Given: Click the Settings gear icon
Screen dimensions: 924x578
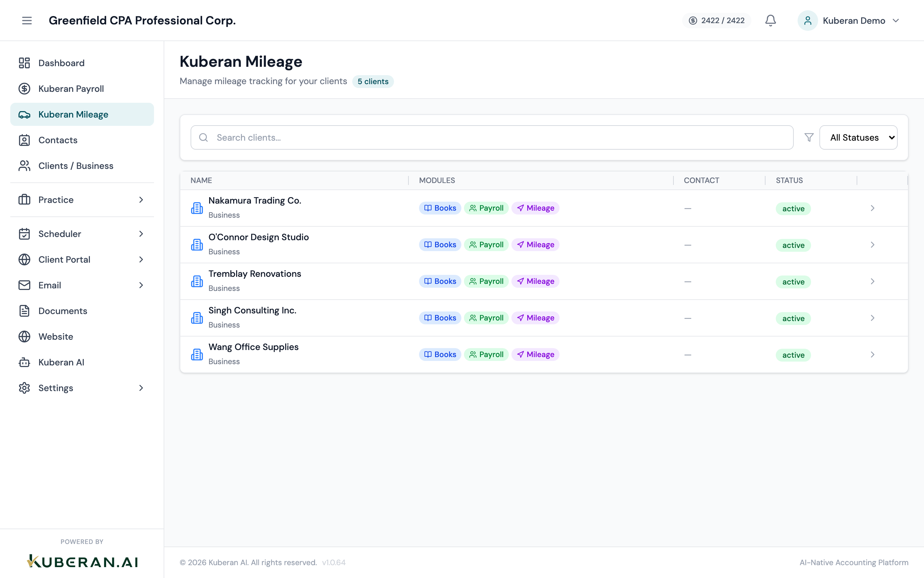Looking at the screenshot, I should pyautogui.click(x=24, y=388).
